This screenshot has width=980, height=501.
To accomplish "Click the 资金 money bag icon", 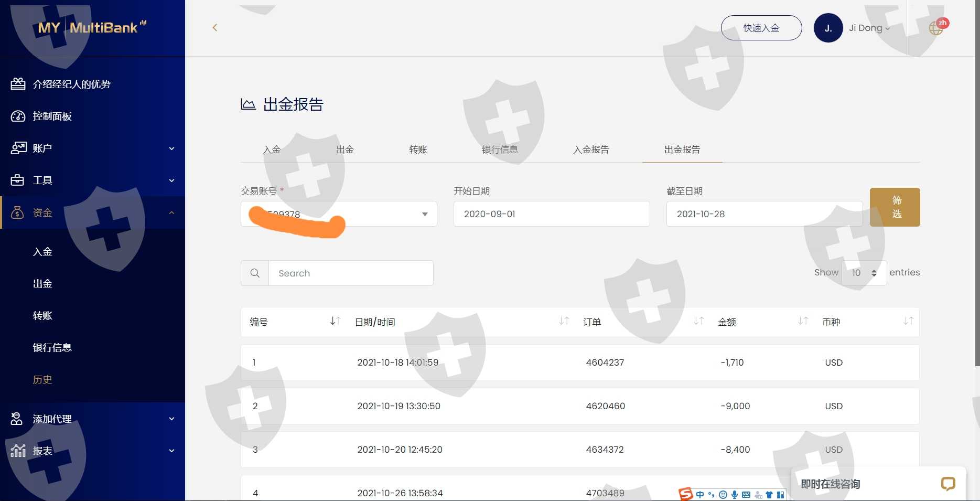I will click(x=17, y=212).
